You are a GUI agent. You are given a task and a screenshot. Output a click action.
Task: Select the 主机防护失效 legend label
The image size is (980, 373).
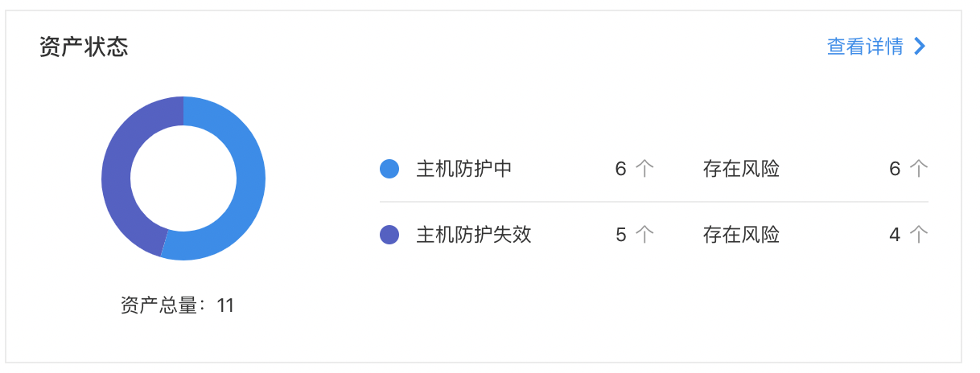[474, 235]
